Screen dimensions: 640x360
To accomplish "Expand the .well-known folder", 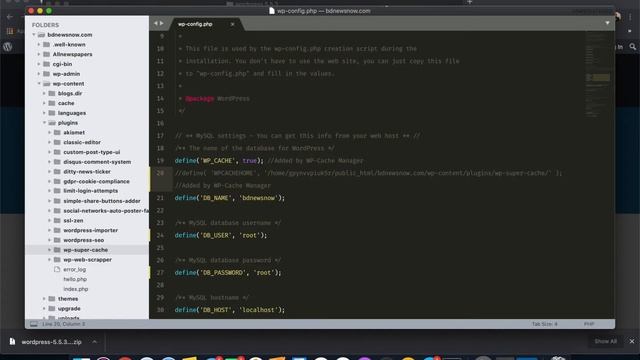I will 39,44.
